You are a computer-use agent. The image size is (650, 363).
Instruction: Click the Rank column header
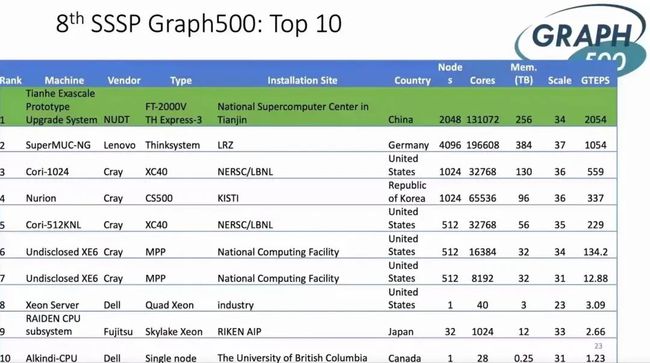coord(10,80)
